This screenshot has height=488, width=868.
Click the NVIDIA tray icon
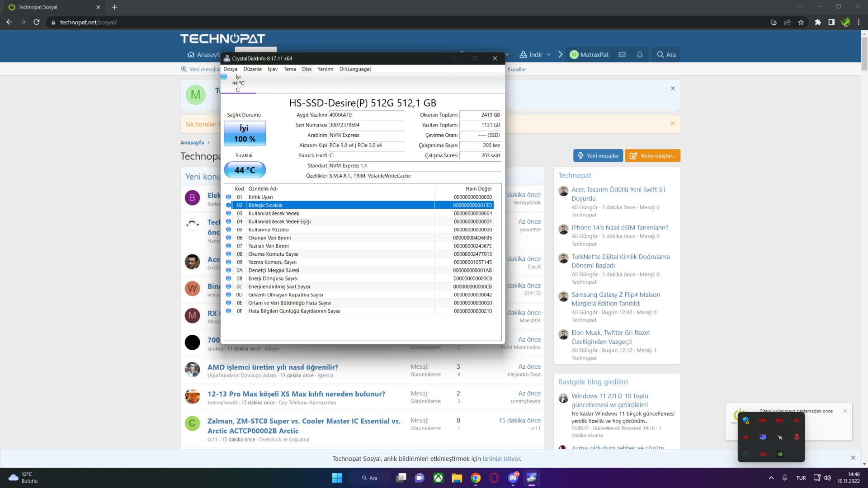click(x=779, y=454)
